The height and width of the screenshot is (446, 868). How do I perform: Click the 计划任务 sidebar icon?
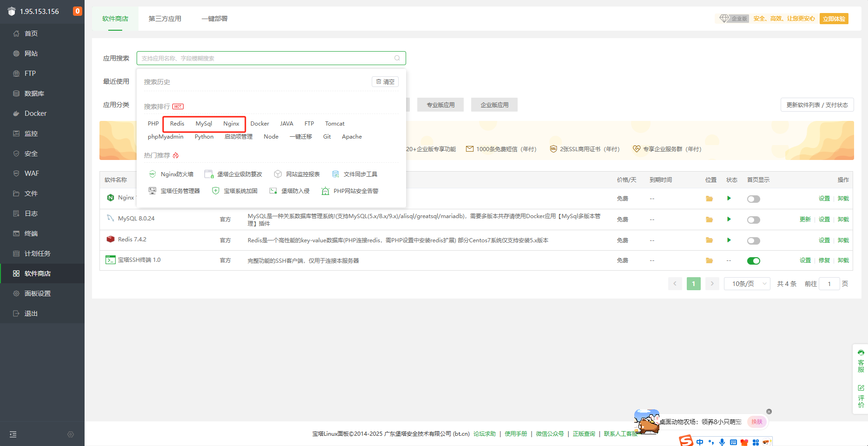16,253
